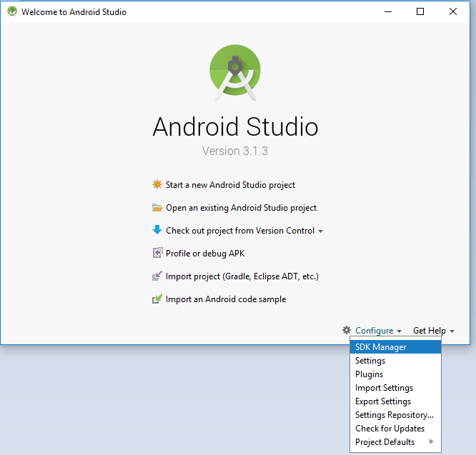Collapse the Configure dropdown menu

(x=378, y=330)
